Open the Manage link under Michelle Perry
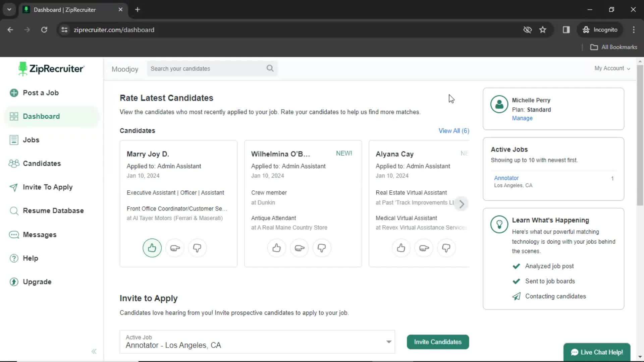Image resolution: width=644 pixels, height=362 pixels. (522, 118)
